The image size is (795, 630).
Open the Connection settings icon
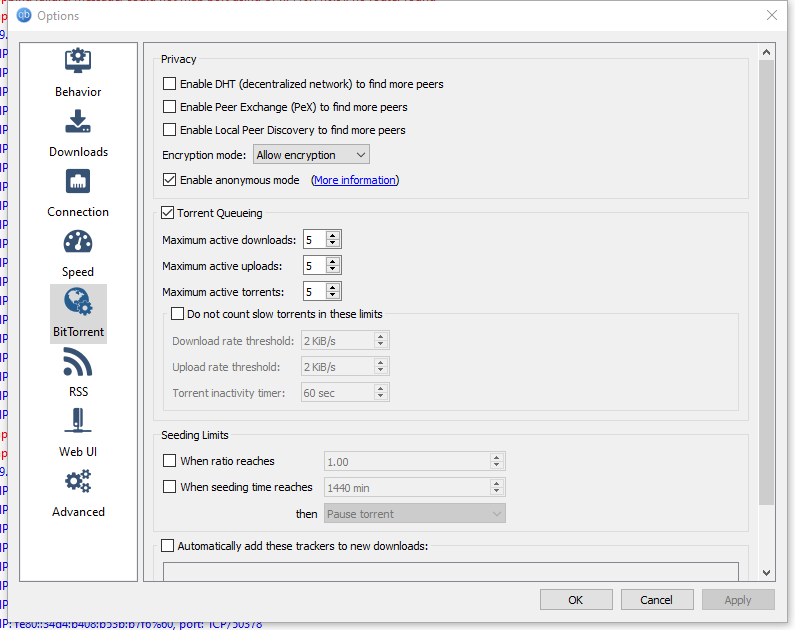tap(78, 181)
